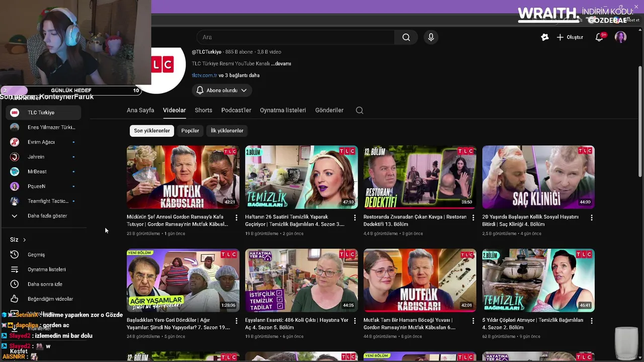Open the Ağır Yaşamlar 1:28:06 thumbnail

[x=183, y=280]
